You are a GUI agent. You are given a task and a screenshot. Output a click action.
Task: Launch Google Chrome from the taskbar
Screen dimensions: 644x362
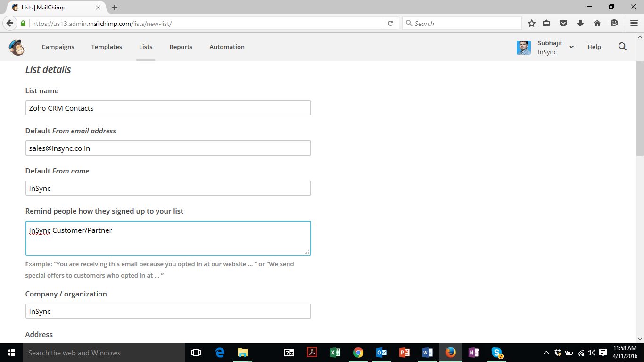click(x=358, y=353)
